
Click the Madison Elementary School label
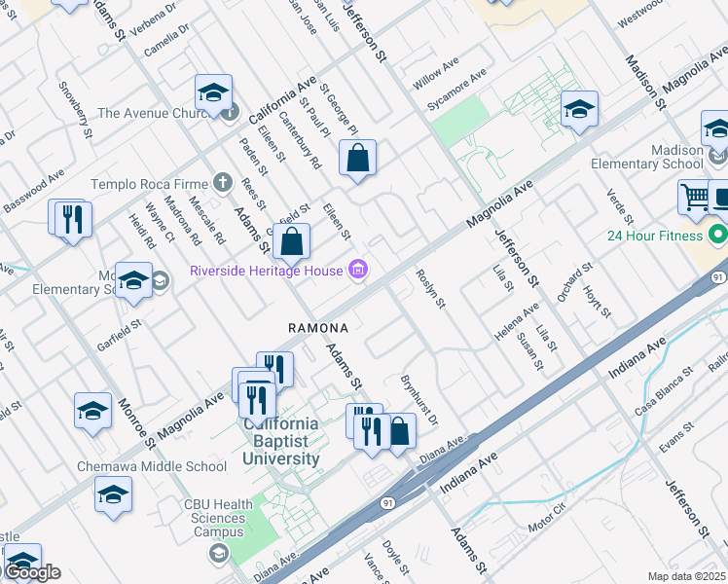[647, 157]
